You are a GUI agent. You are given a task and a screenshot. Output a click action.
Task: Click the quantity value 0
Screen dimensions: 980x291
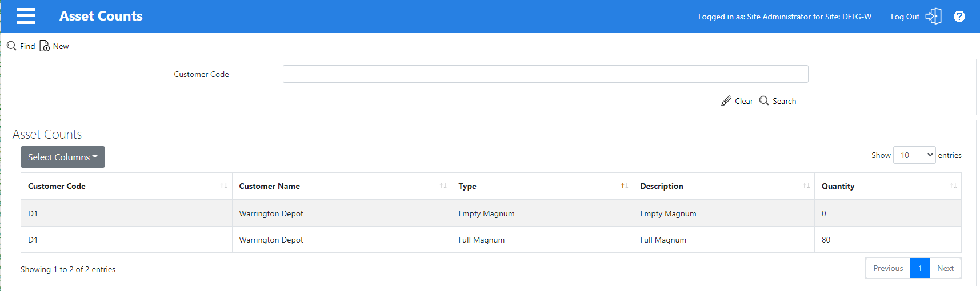coord(824,213)
